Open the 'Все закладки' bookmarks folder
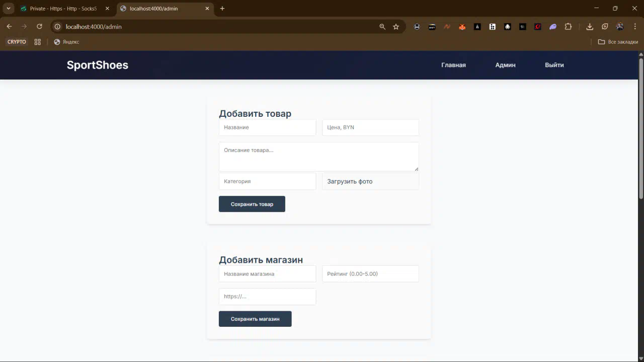 click(617, 42)
